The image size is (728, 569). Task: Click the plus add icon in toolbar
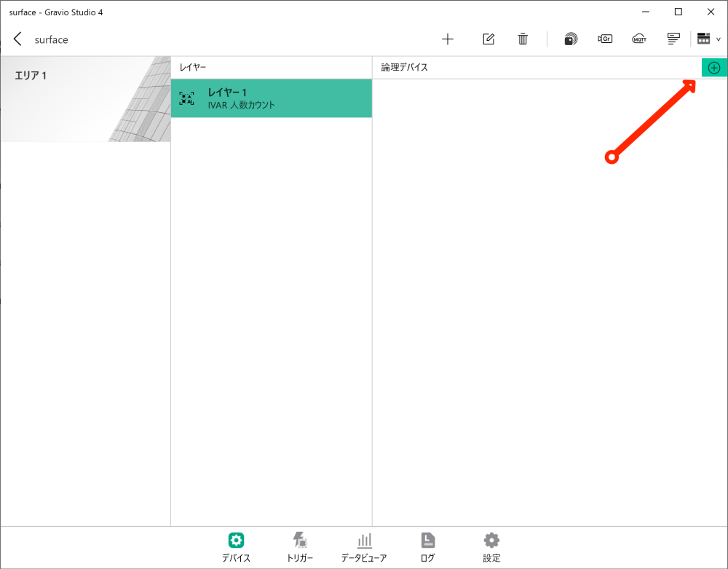click(448, 39)
